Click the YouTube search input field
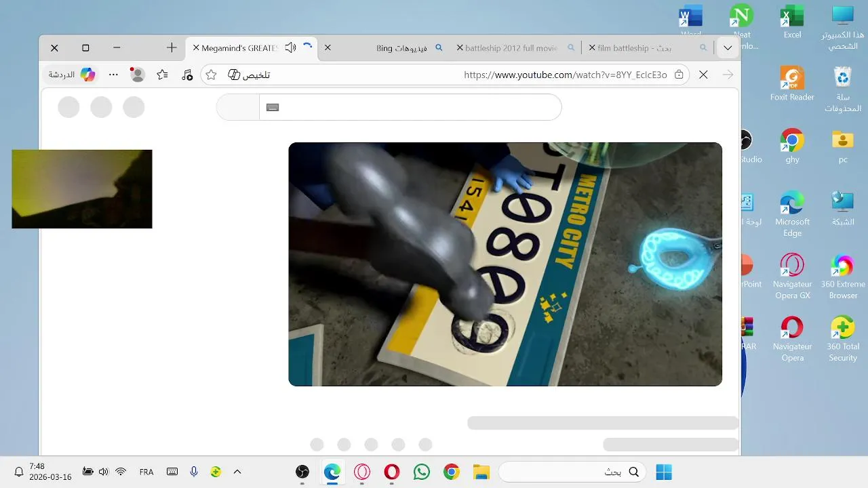The width and height of the screenshot is (868, 488). point(410,107)
